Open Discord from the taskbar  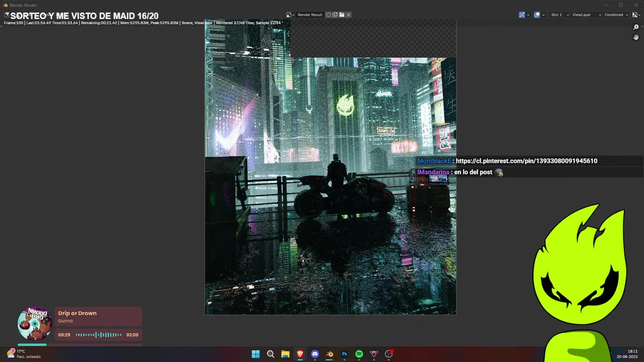pyautogui.click(x=315, y=354)
